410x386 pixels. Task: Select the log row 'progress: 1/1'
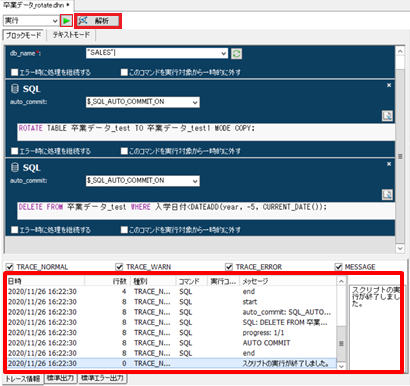tap(172, 333)
